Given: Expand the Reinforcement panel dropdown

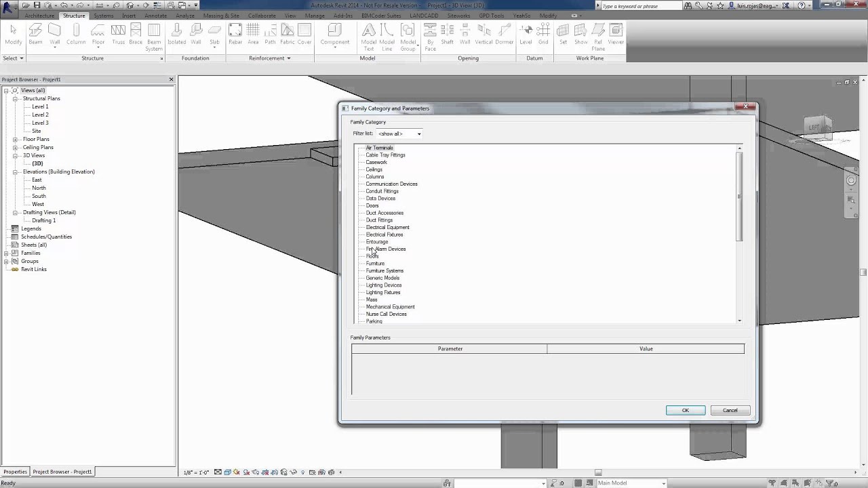Looking at the screenshot, I should tap(269, 58).
